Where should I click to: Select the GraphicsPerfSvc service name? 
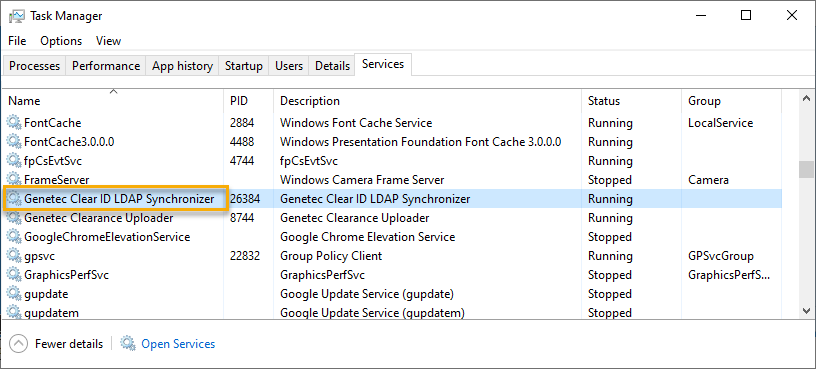point(67,275)
